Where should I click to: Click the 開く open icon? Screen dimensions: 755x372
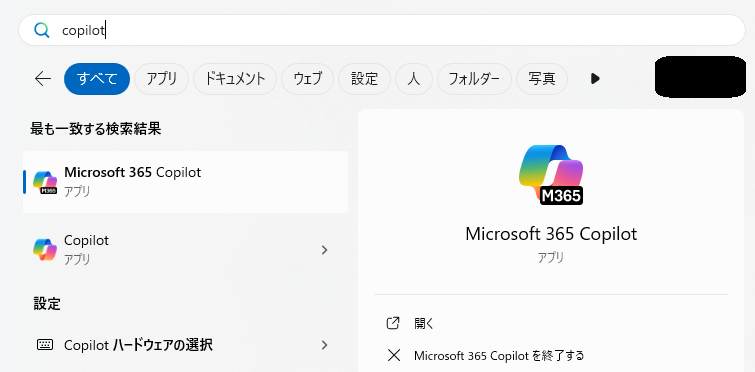coord(393,323)
